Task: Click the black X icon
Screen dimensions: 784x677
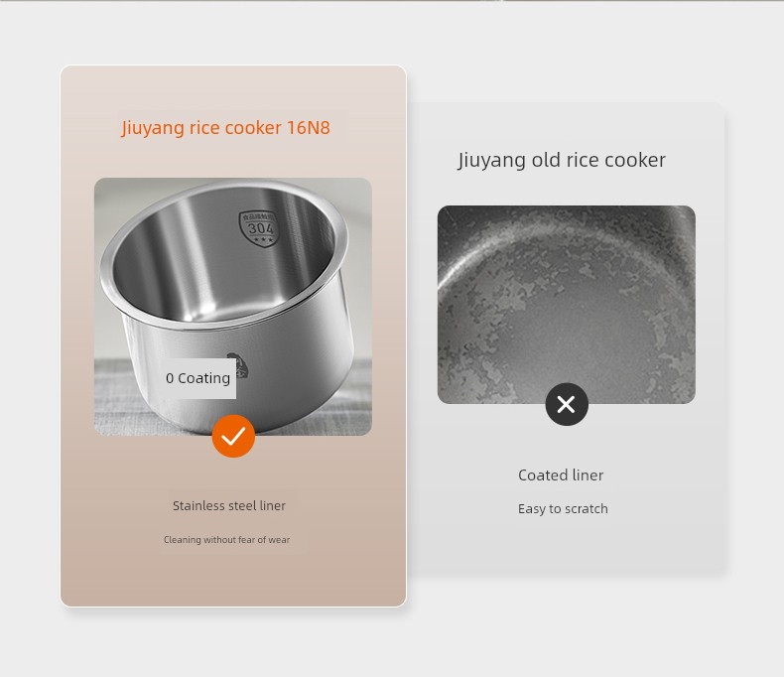Action: point(567,404)
